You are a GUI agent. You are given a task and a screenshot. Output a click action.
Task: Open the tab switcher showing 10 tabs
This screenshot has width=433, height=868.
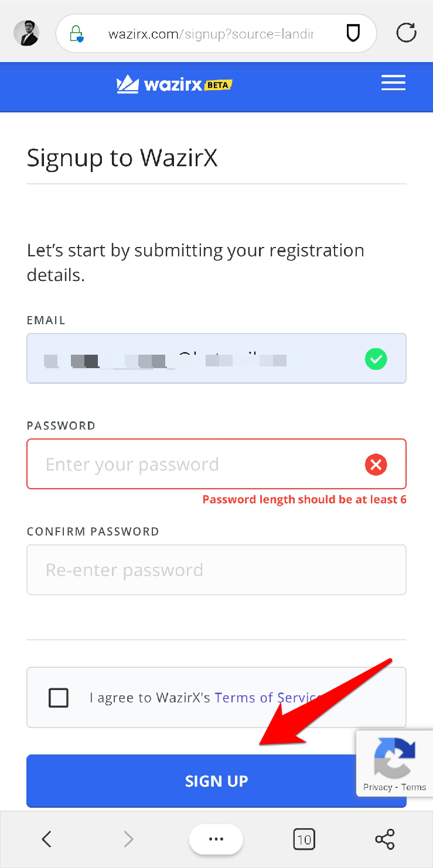tap(304, 839)
